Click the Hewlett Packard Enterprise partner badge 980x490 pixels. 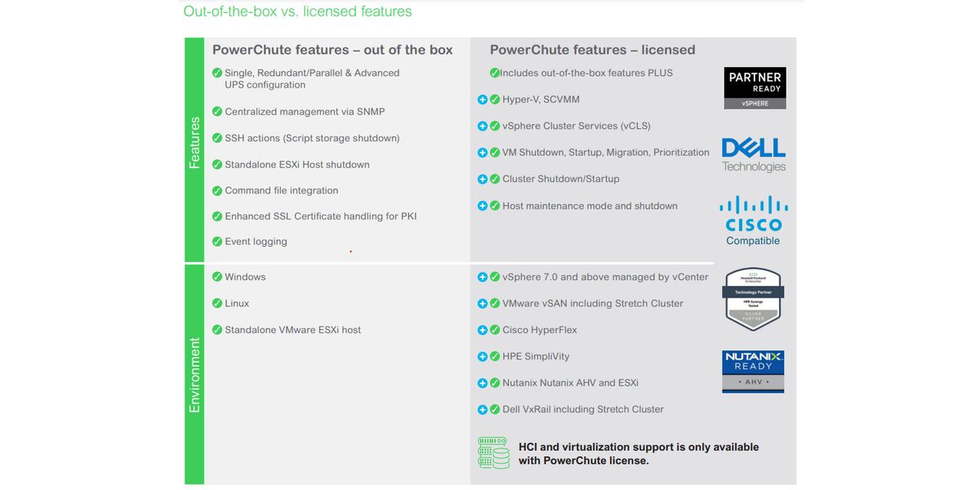tap(753, 299)
